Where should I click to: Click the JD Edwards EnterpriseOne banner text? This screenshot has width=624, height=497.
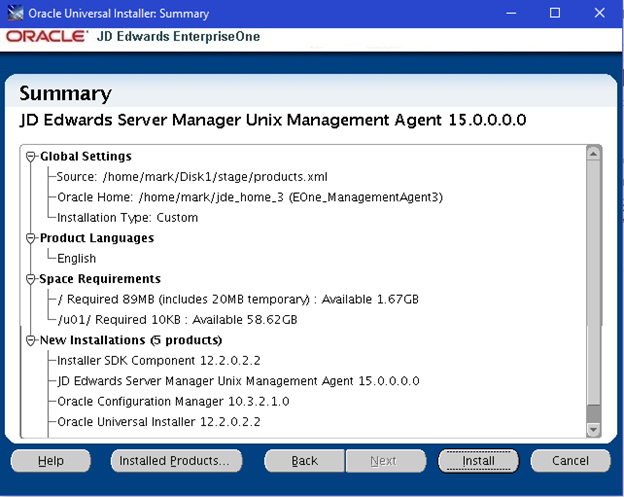[x=178, y=36]
